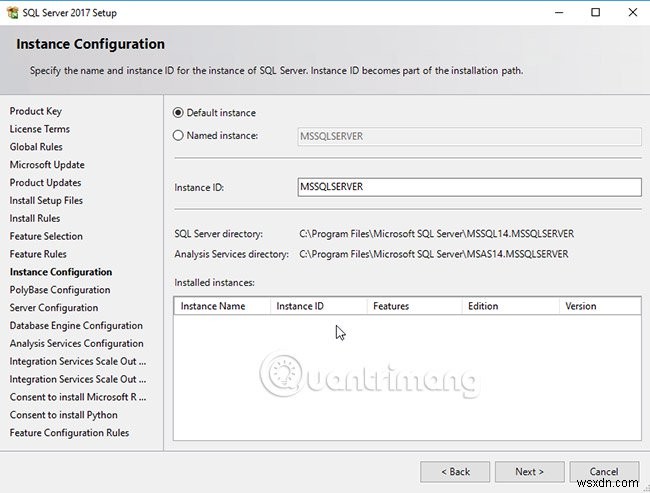Select the Install Setup Files step
The image size is (650, 493).
coord(46,200)
